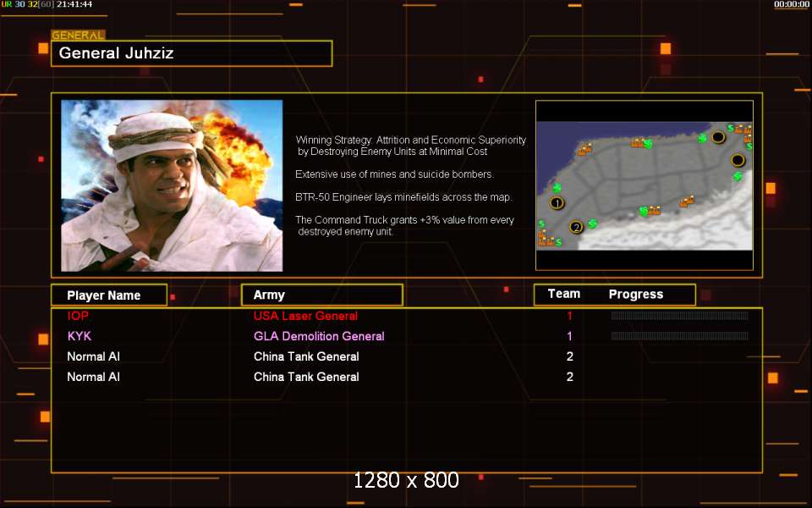Image resolution: width=812 pixels, height=508 pixels.
Task: Click the green supply icon above start position 1
Action: click(557, 188)
